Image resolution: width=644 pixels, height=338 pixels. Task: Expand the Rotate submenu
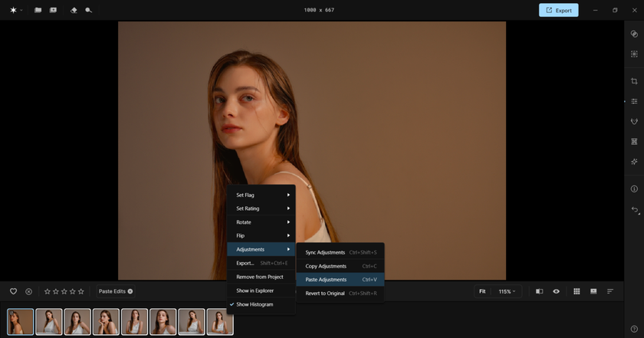[261, 222]
